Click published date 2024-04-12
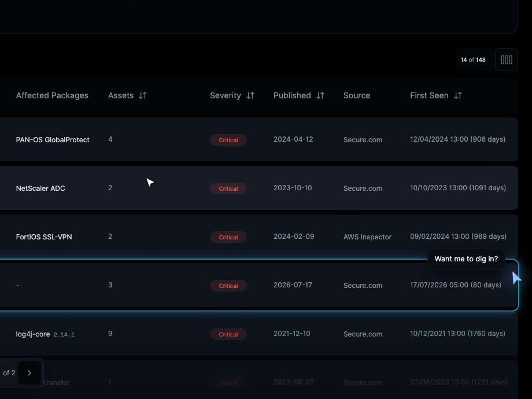Screen dimensions: 532x399 [293, 139]
